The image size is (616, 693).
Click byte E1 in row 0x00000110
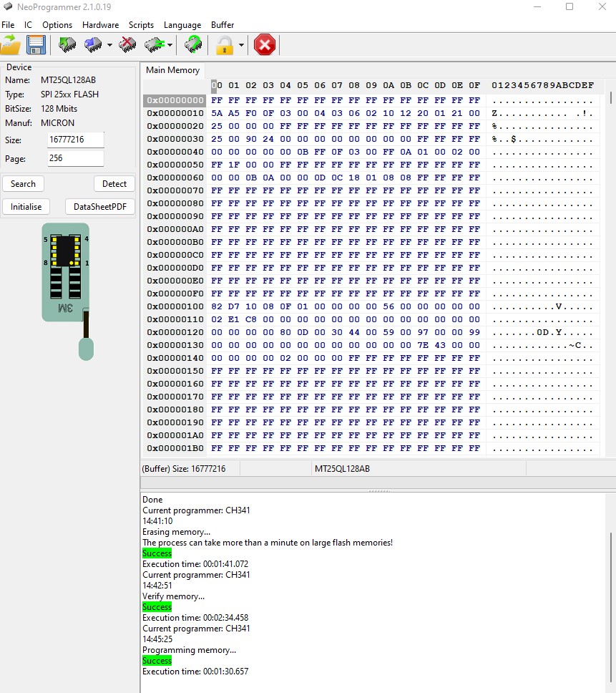(234, 319)
